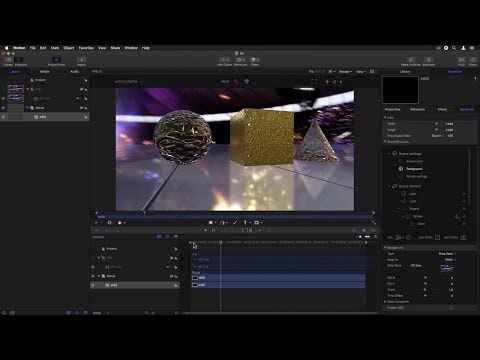Select the paint stroke tool in canvas toolbar
Image resolution: width=480 pixels, height=360 pixels.
pos(235,223)
